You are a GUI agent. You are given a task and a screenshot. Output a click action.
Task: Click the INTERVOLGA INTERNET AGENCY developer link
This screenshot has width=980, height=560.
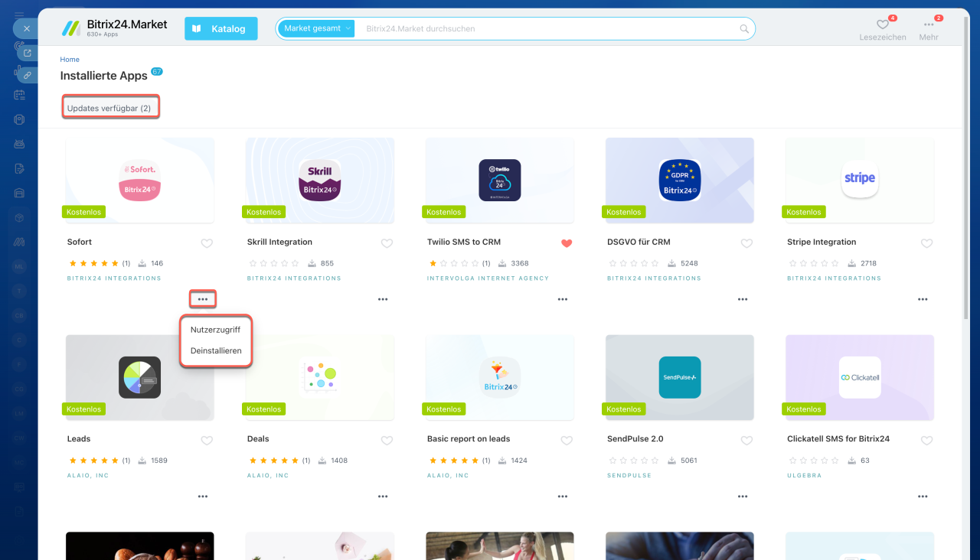(488, 278)
